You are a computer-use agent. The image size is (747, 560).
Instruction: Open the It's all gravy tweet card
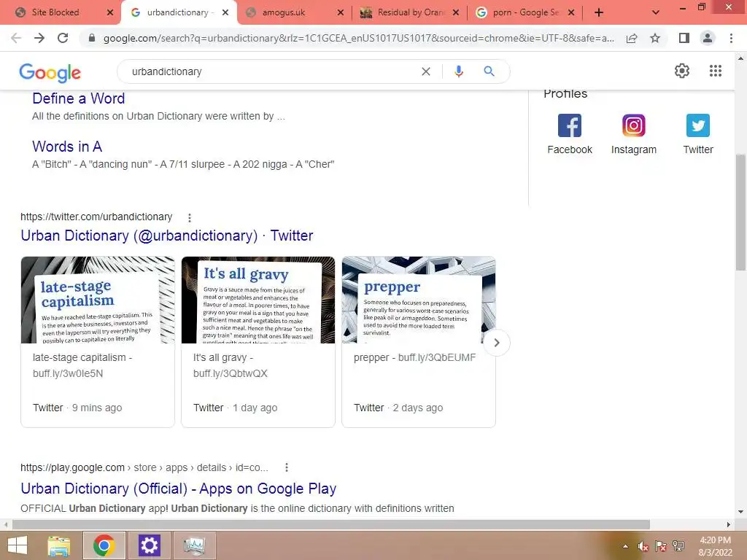(258, 342)
